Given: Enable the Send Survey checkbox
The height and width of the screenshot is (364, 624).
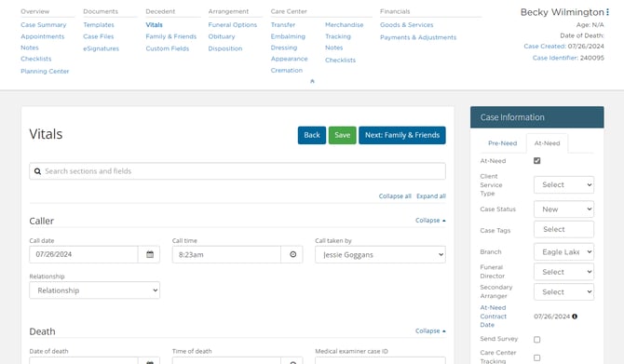Looking at the screenshot, I should click(x=536, y=340).
